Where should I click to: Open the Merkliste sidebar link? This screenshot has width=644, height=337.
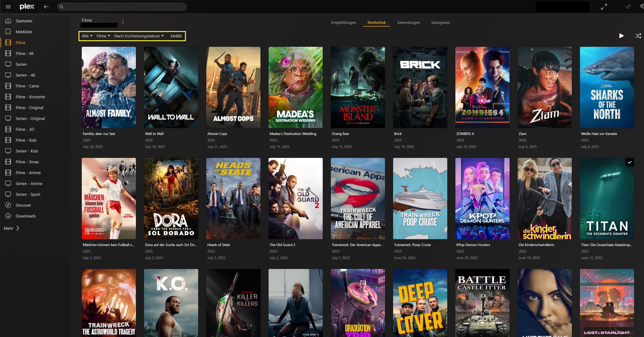24,32
